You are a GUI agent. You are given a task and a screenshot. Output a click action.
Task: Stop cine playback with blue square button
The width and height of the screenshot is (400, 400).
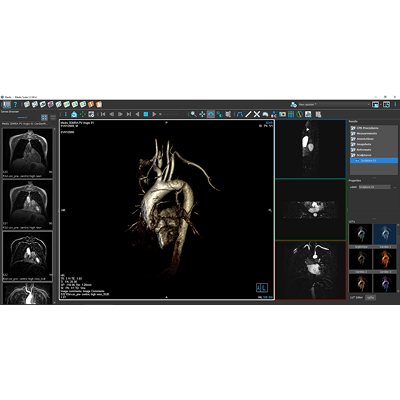pos(146,114)
